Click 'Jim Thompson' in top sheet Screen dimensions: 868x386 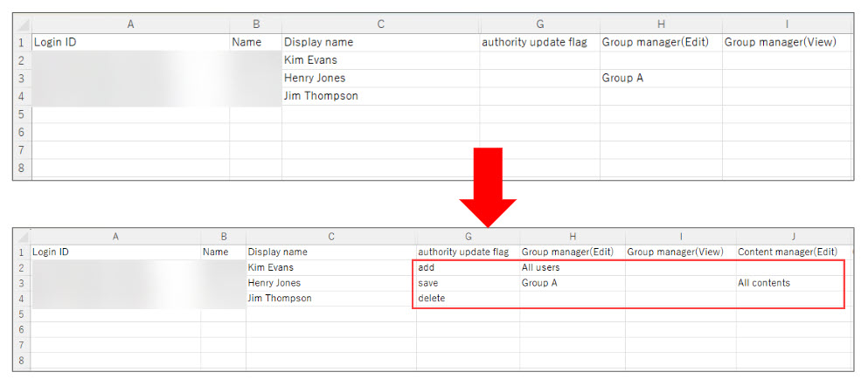tap(379, 96)
